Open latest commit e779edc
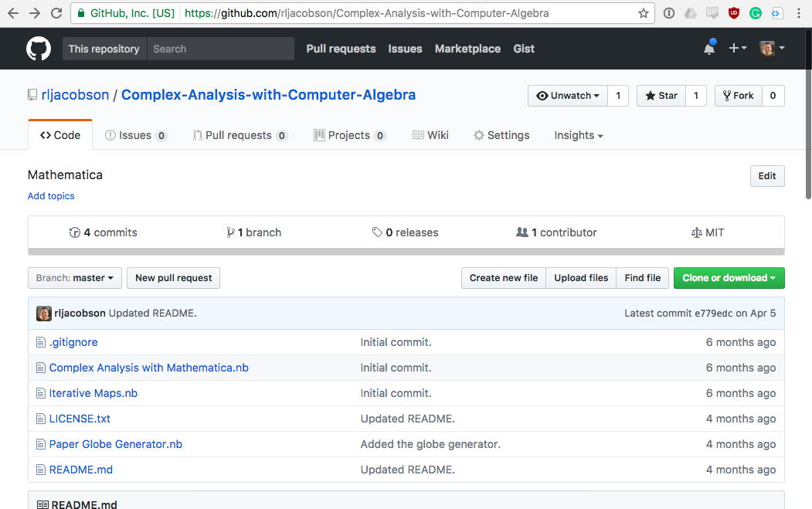Viewport: 812px width, 509px height. click(714, 314)
